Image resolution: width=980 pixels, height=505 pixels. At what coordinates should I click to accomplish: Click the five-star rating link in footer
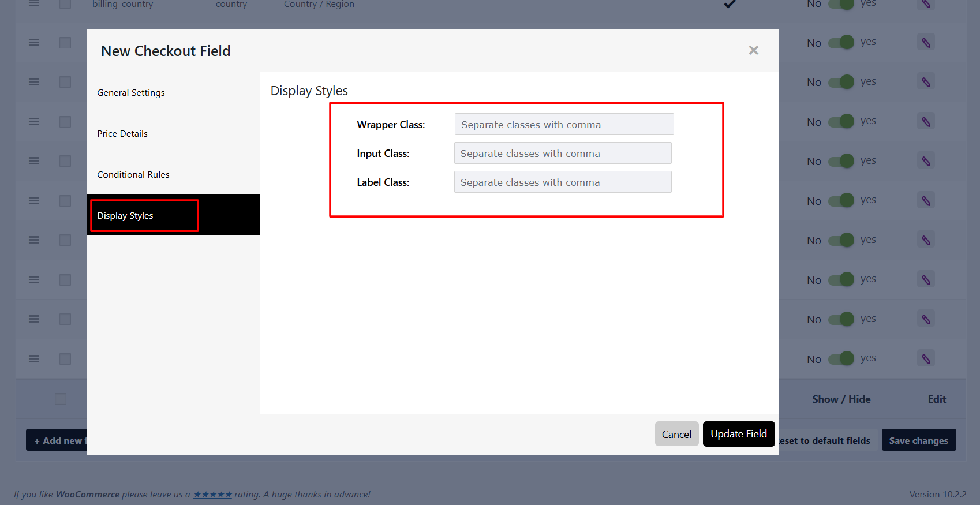point(212,495)
